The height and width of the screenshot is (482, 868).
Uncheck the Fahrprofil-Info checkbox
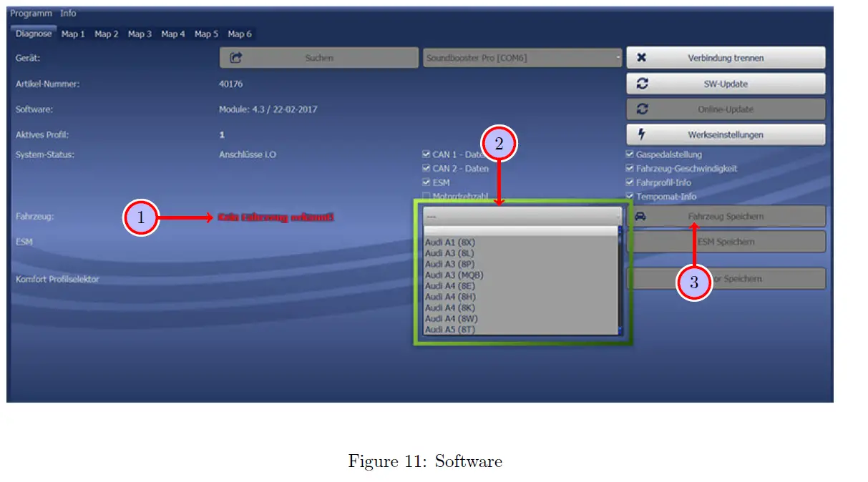[630, 182]
